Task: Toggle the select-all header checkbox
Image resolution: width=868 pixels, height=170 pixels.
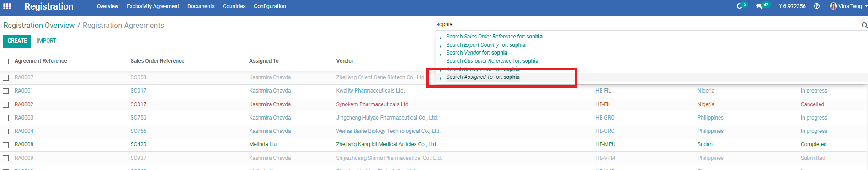Action: 6,61
